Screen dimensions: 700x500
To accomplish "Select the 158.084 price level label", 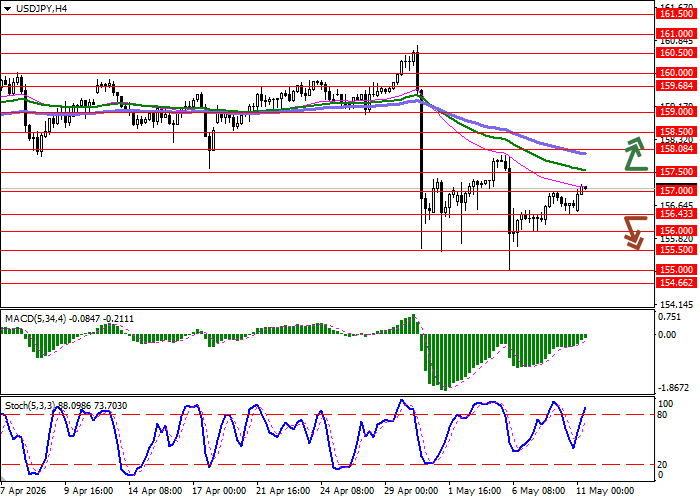I will tap(676, 149).
